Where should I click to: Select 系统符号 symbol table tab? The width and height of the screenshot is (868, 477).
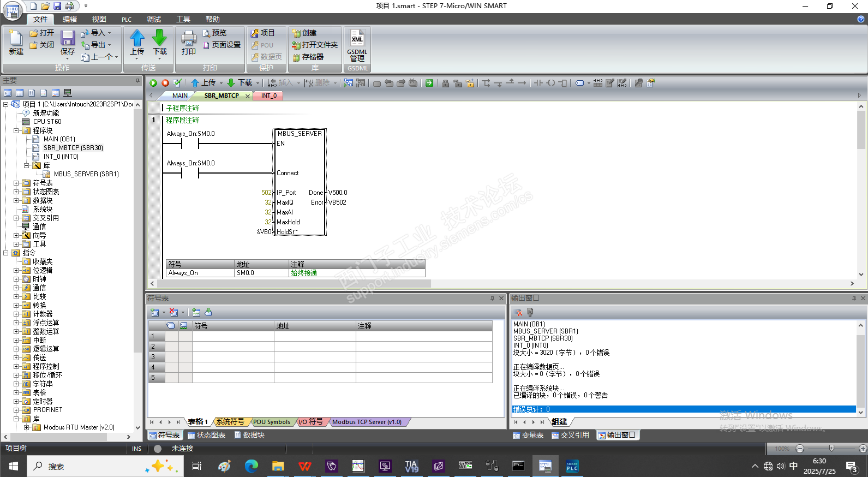click(230, 422)
